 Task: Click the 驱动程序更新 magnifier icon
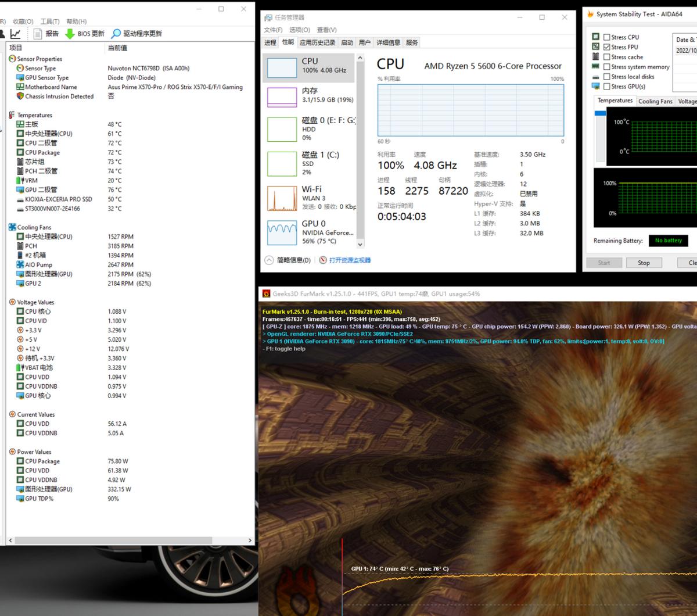tap(116, 34)
